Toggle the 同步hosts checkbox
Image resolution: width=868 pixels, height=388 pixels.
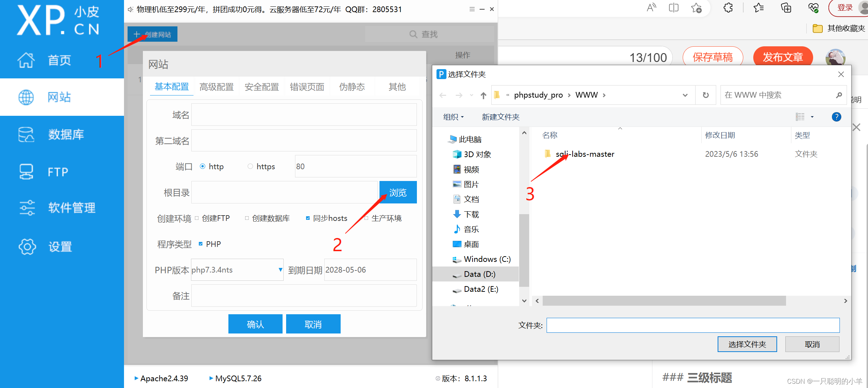click(308, 218)
